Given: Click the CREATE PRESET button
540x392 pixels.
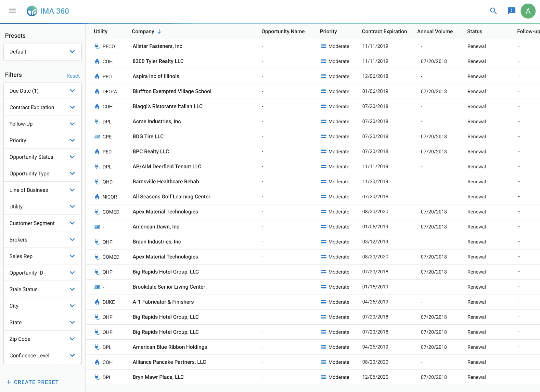Looking at the screenshot, I should 32,382.
